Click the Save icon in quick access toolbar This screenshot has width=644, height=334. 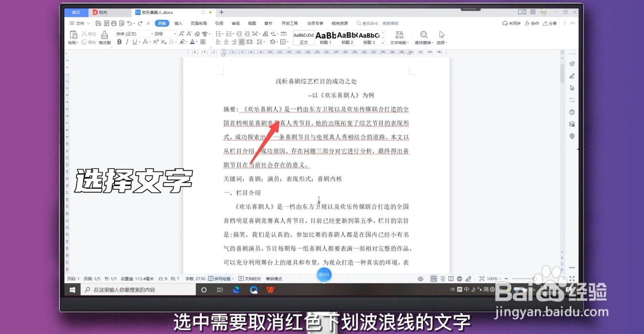coord(98,23)
